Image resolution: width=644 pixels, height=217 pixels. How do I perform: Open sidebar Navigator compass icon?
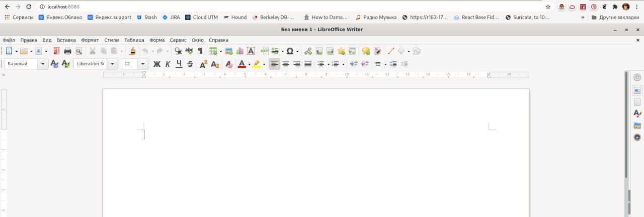click(x=637, y=137)
